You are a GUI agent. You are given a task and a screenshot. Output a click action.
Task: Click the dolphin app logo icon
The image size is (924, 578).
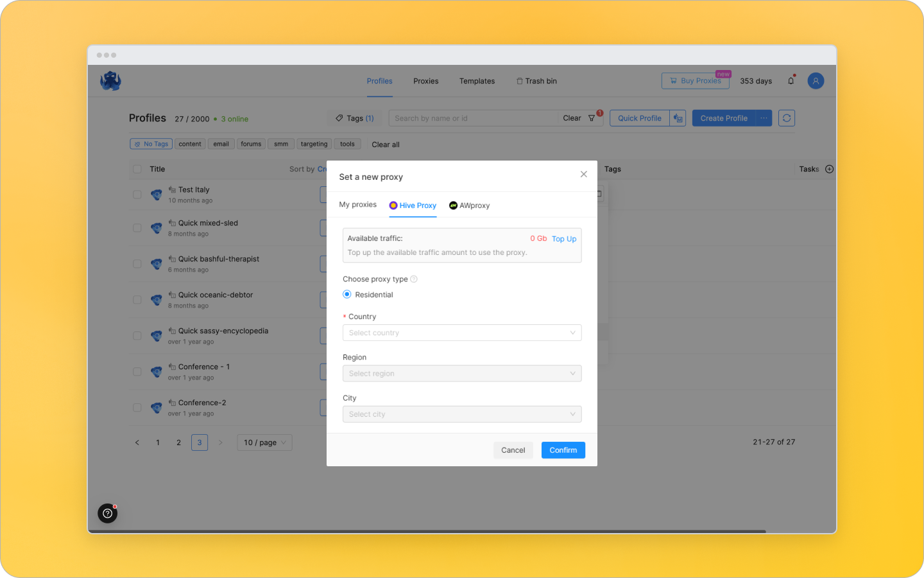tap(110, 80)
